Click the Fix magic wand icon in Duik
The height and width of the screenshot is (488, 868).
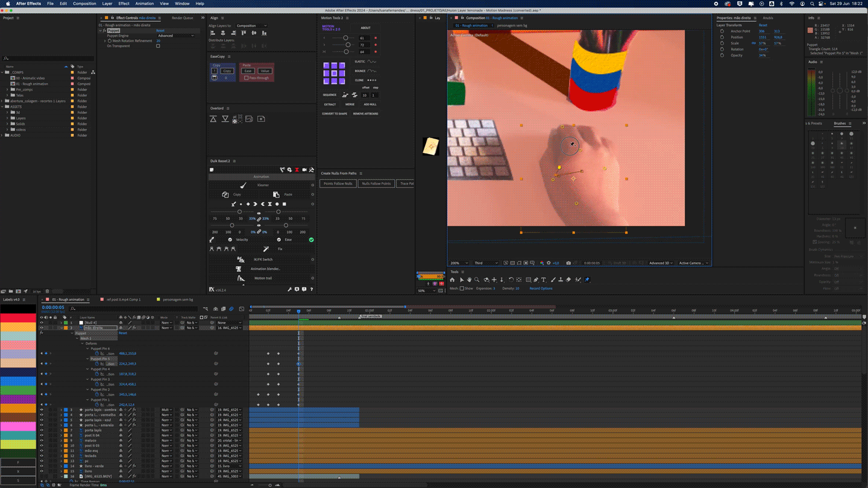[266, 249]
